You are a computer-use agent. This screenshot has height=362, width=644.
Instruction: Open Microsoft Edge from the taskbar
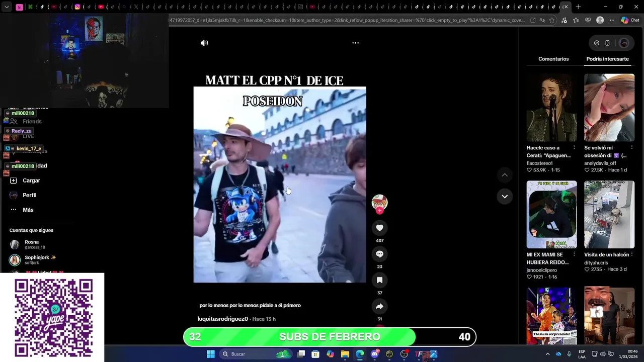pyautogui.click(x=360, y=354)
